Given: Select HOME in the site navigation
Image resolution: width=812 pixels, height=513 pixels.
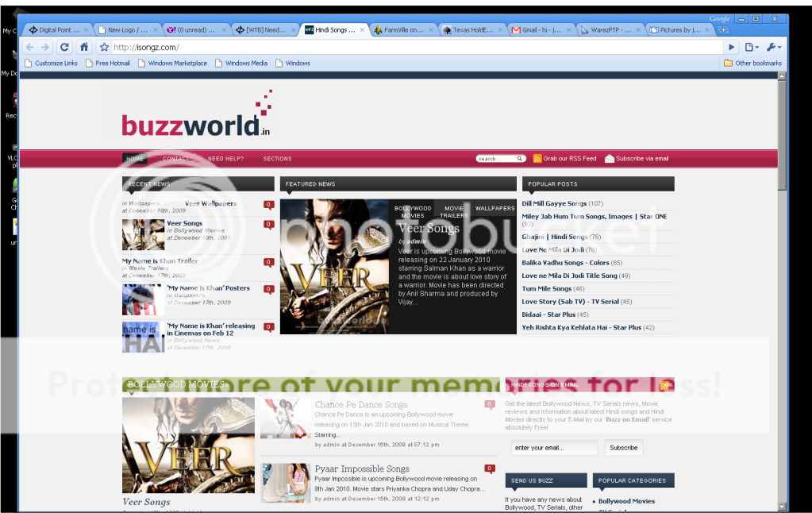Looking at the screenshot, I should 135,159.
